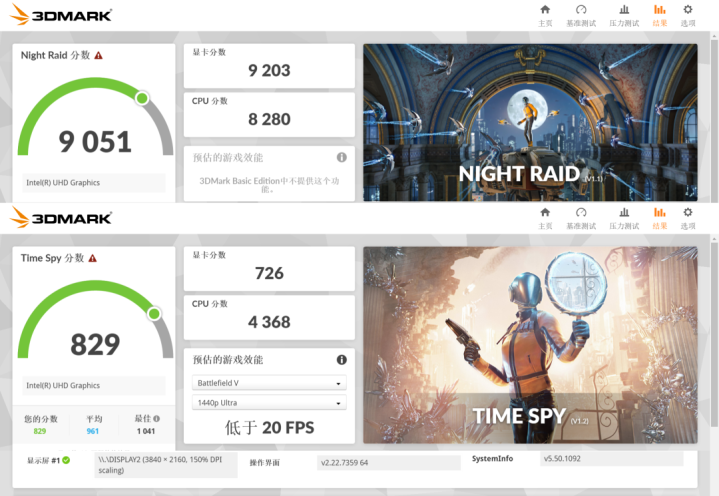
Task: Click the Night Raid graphics score 9 203
Action: pyautogui.click(x=269, y=70)
